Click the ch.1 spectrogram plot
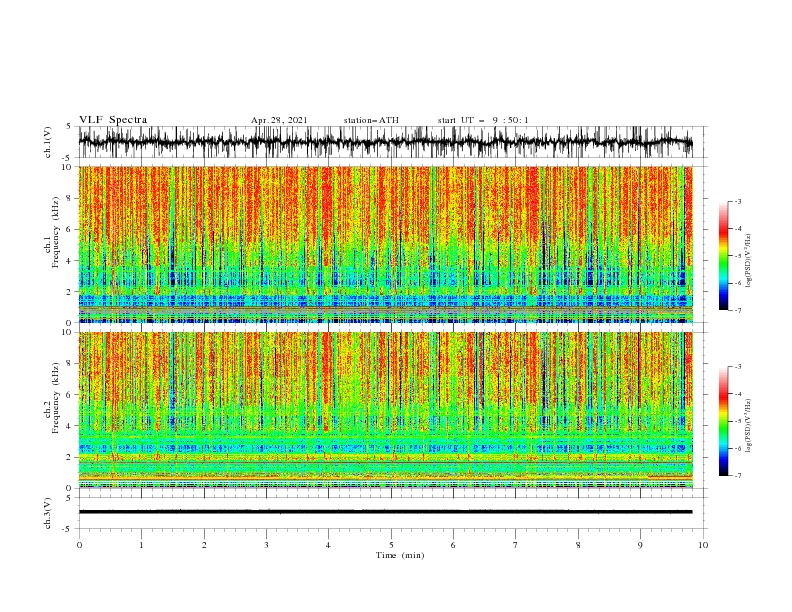This screenshot has height=612, width=792. 385,244
